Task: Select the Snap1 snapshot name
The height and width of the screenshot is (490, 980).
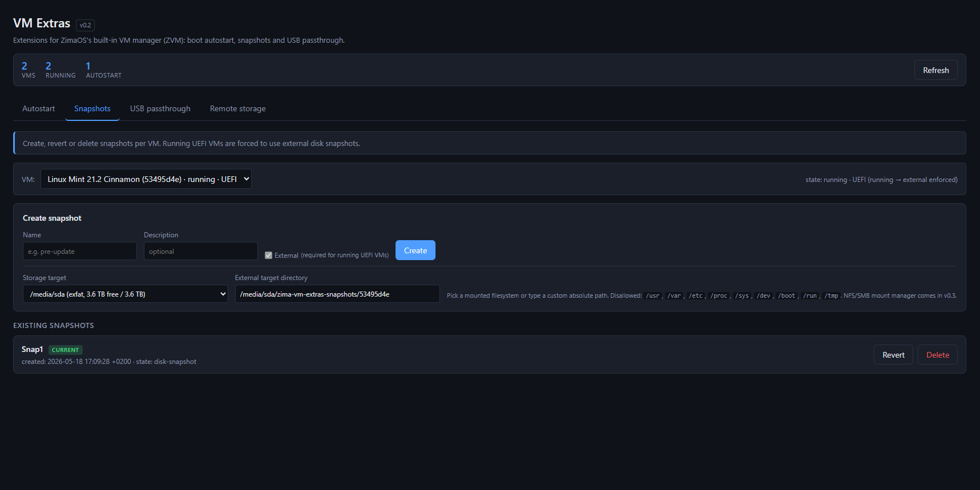Action: (33, 349)
